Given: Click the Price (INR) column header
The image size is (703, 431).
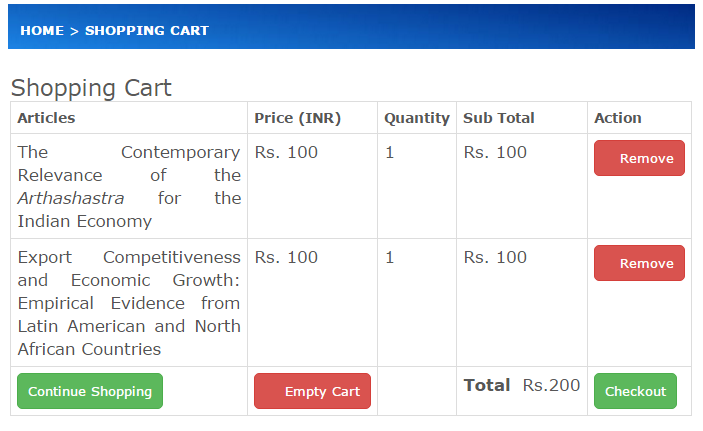Looking at the screenshot, I should (298, 118).
